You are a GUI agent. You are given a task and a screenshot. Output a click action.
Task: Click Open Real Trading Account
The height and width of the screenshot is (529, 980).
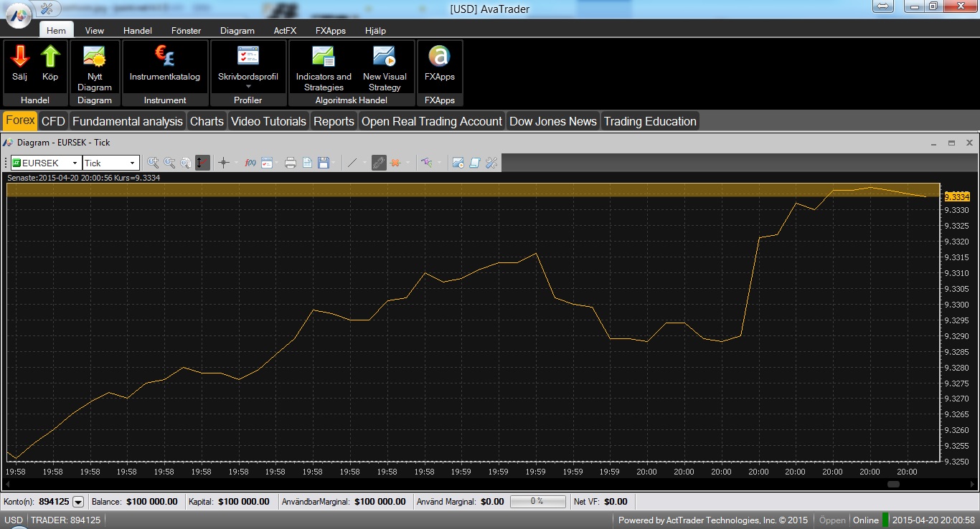point(432,121)
